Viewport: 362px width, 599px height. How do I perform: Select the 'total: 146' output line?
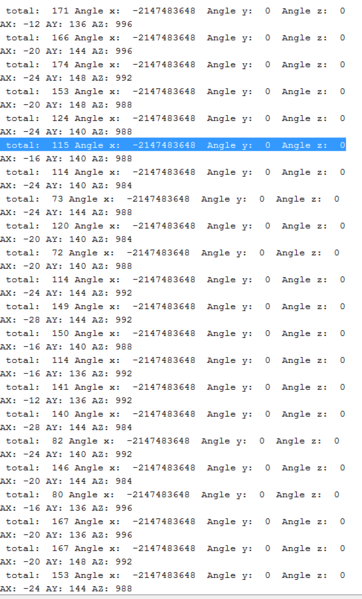coord(176,468)
